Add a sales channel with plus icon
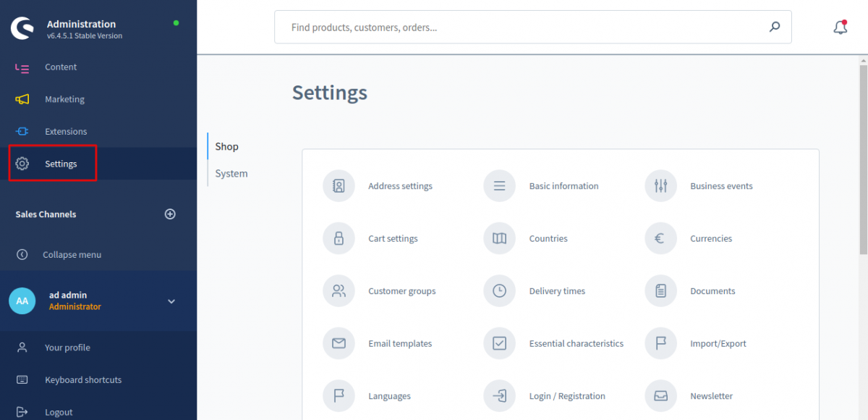This screenshot has height=420, width=868. tap(171, 214)
